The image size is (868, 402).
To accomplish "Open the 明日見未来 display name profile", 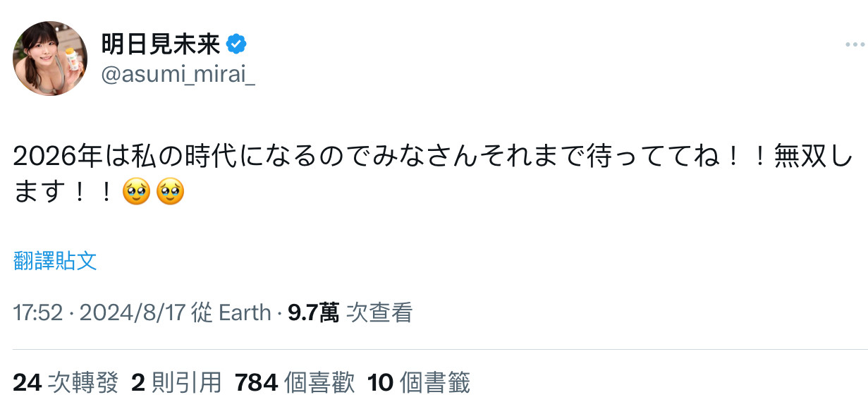I will (161, 45).
